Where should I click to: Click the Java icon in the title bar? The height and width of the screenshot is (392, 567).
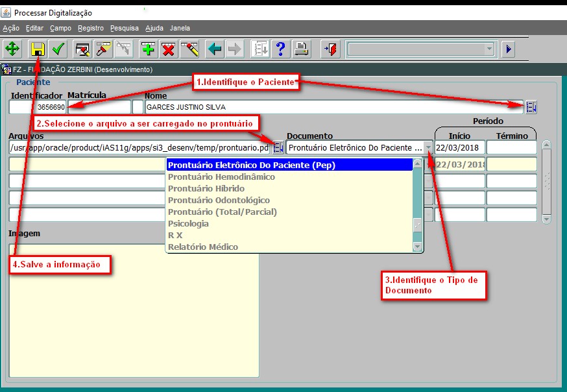pyautogui.click(x=6, y=13)
